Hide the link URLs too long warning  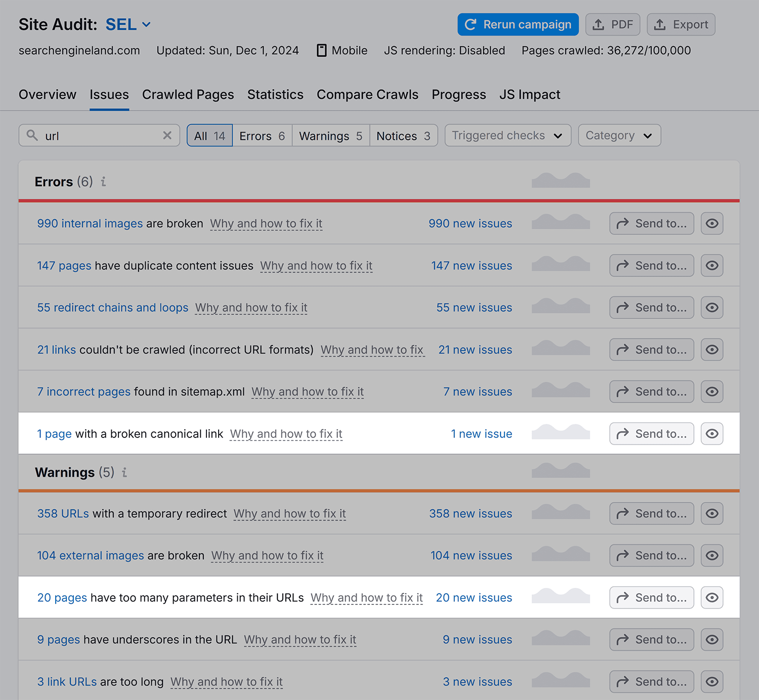[x=712, y=681]
